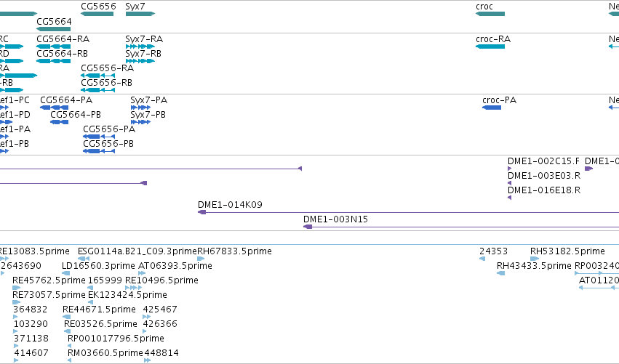The height and width of the screenshot is (364, 619).
Task: Click the CG5664-RA transcript label
Action: coord(63,39)
